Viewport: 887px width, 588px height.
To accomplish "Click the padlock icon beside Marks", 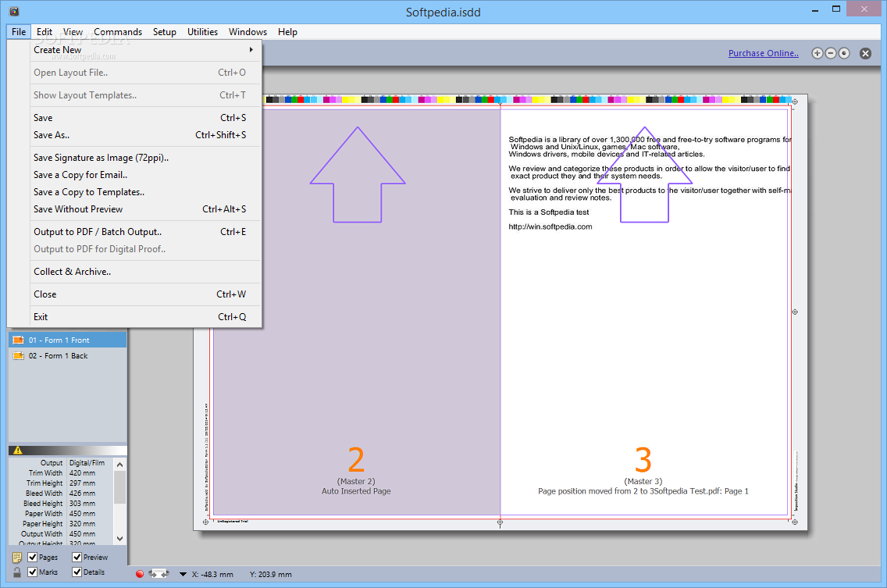I will 17,572.
